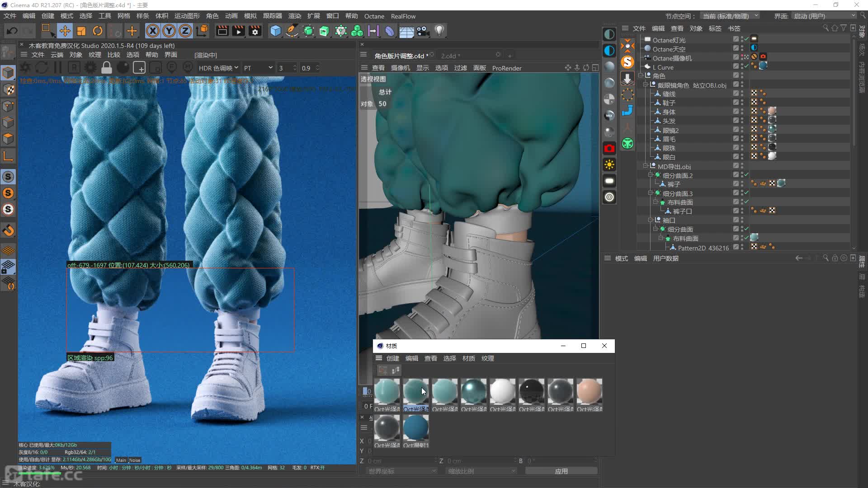Select the Move tool
Image resolution: width=868 pixels, height=488 pixels.
point(65,31)
